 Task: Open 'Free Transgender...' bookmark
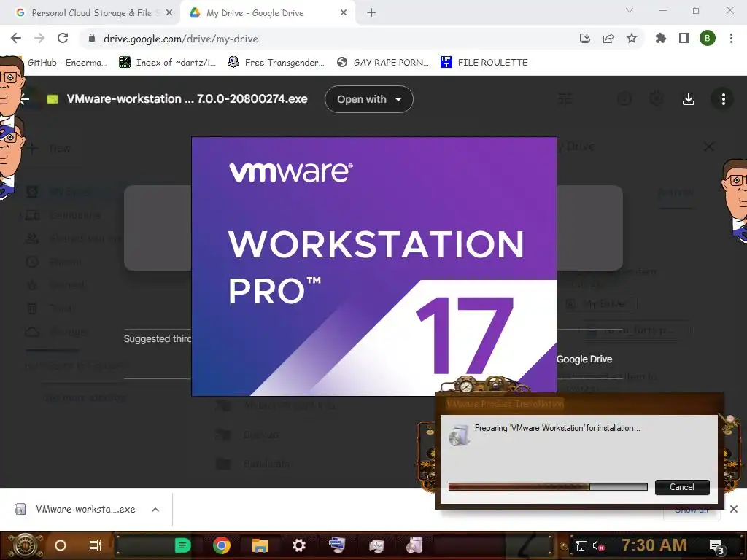276,63
